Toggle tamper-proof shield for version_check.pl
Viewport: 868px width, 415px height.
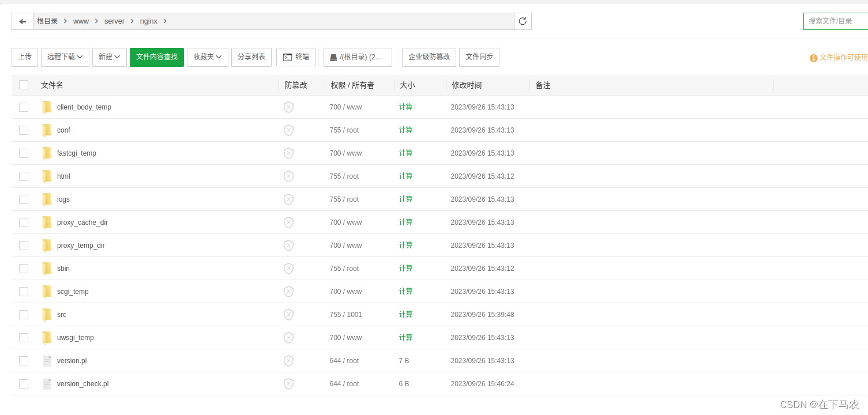point(288,384)
